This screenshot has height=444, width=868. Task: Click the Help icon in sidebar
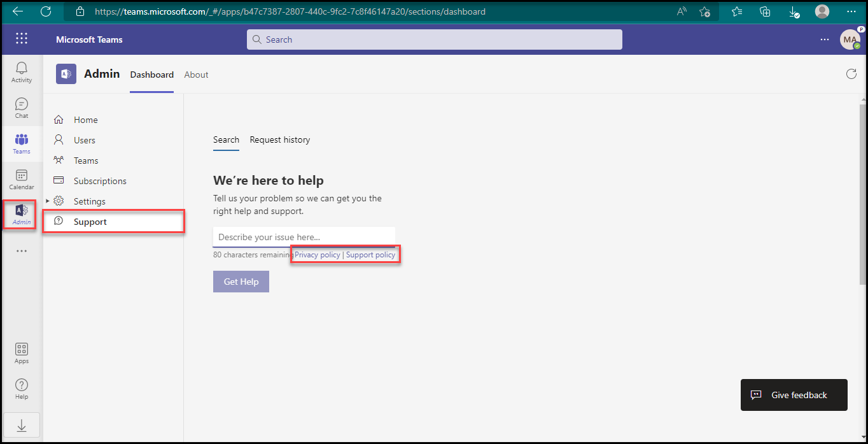pos(22,389)
